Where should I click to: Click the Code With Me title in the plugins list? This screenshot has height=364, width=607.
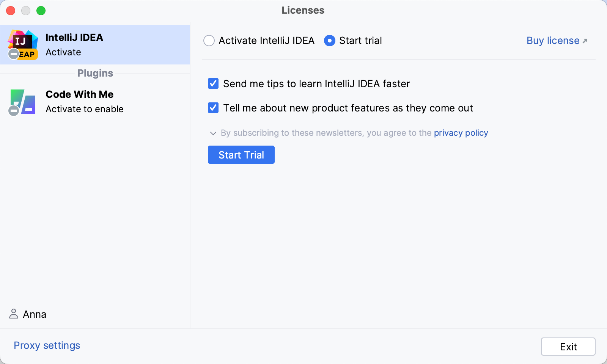pyautogui.click(x=80, y=94)
